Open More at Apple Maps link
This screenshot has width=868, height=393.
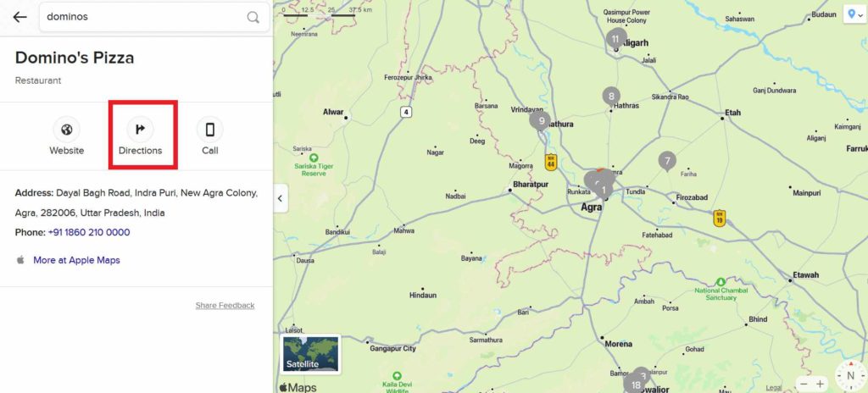[x=76, y=260]
